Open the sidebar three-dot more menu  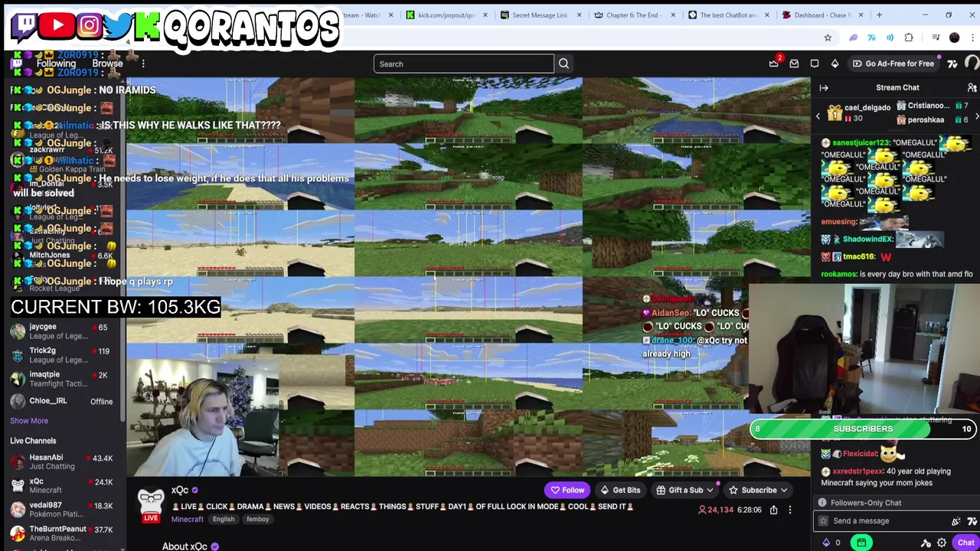tap(143, 64)
